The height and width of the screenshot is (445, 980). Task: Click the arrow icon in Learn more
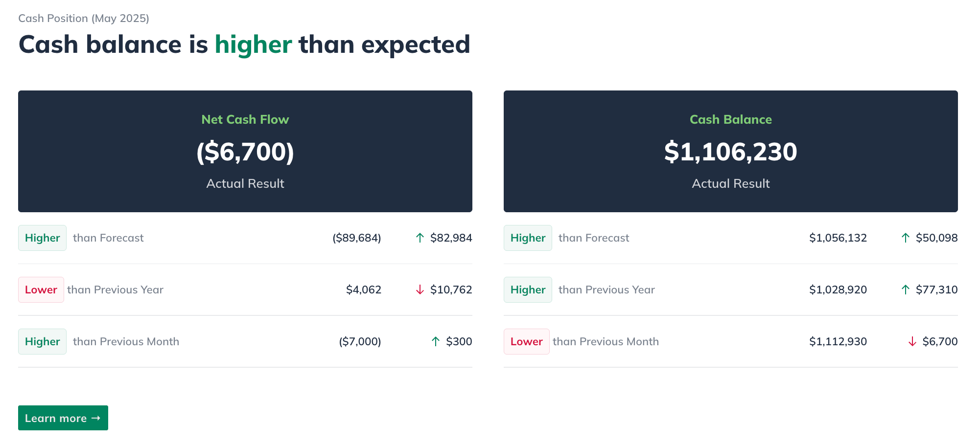coord(96,418)
